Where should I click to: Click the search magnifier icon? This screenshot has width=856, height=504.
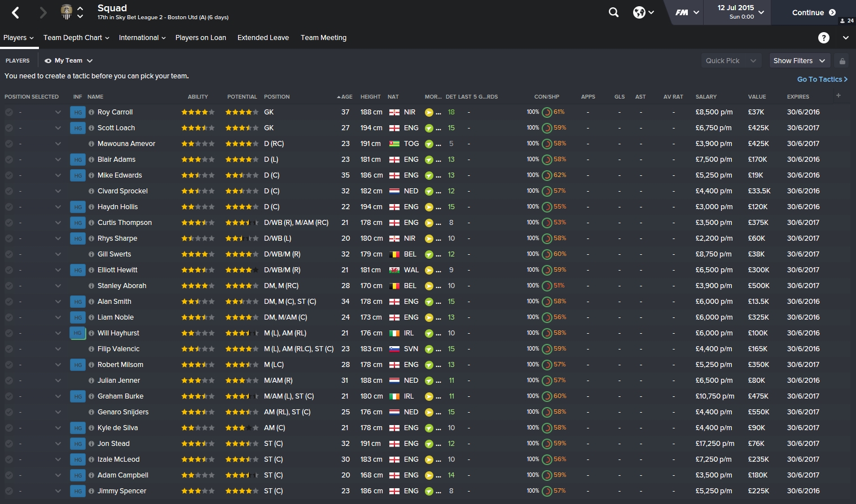coord(613,12)
